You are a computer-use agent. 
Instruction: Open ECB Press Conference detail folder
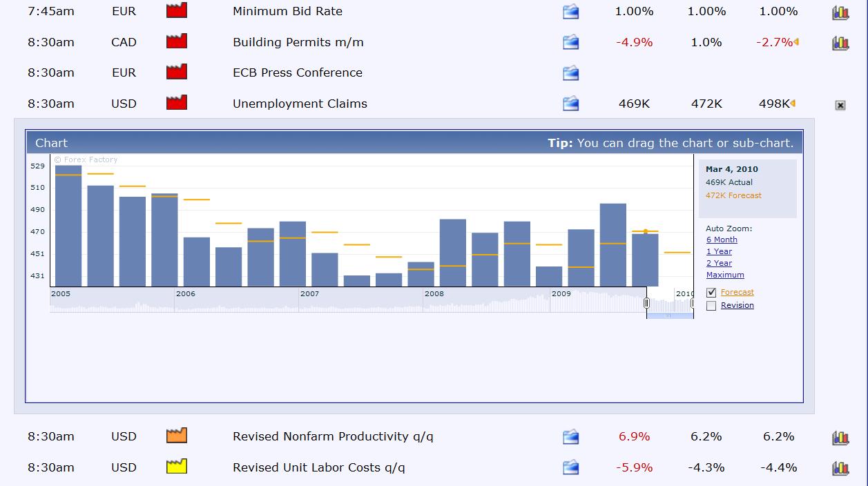(x=570, y=73)
